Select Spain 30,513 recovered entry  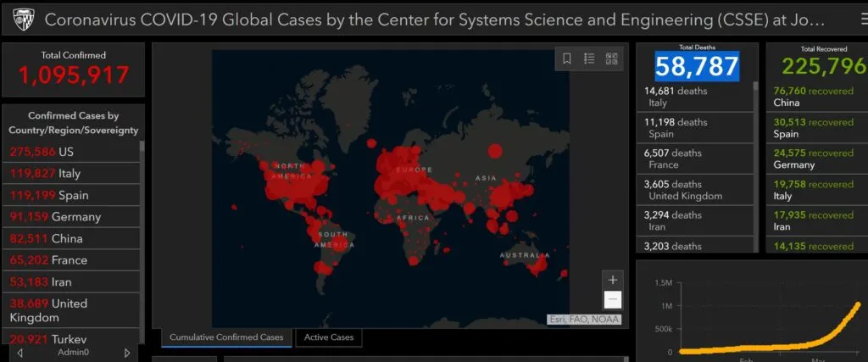[x=818, y=128]
